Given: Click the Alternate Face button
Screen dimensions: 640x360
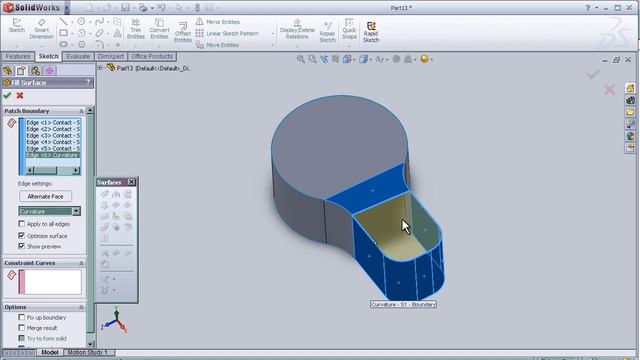Looking at the screenshot, I should click(x=45, y=196).
